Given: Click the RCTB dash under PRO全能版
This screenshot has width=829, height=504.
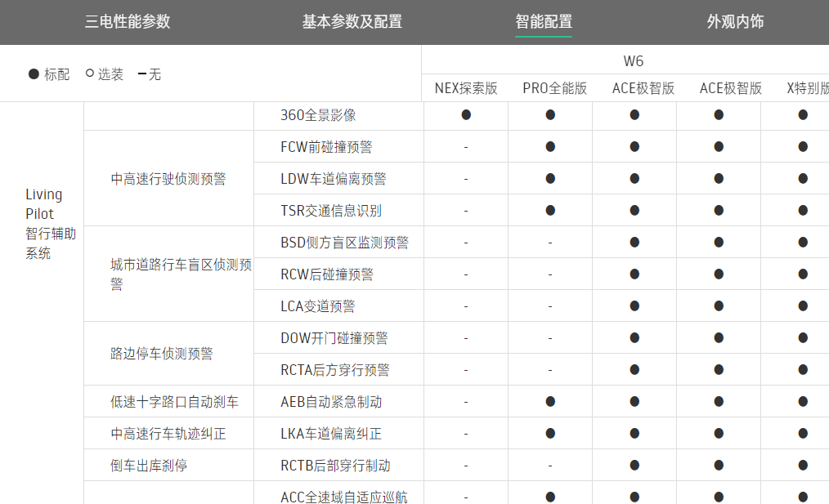Looking at the screenshot, I should (550, 466).
